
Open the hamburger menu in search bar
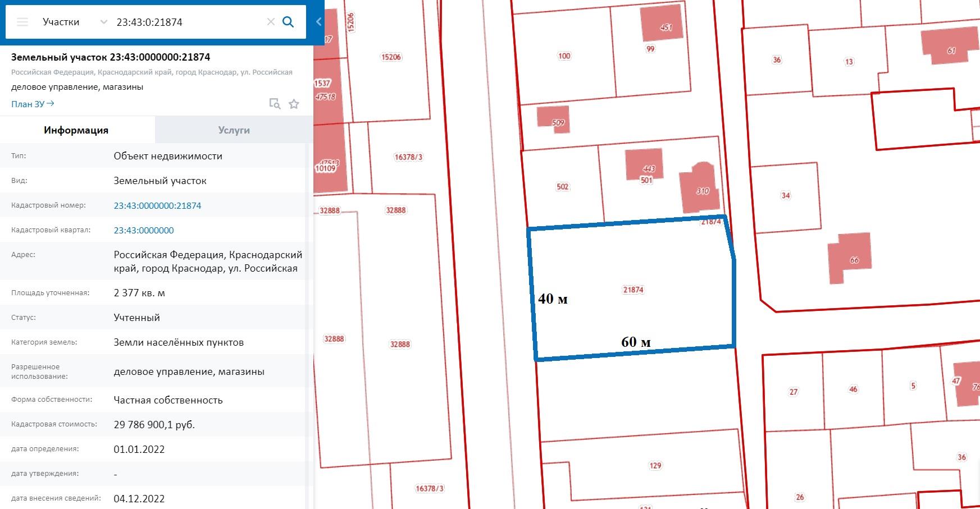pos(22,22)
